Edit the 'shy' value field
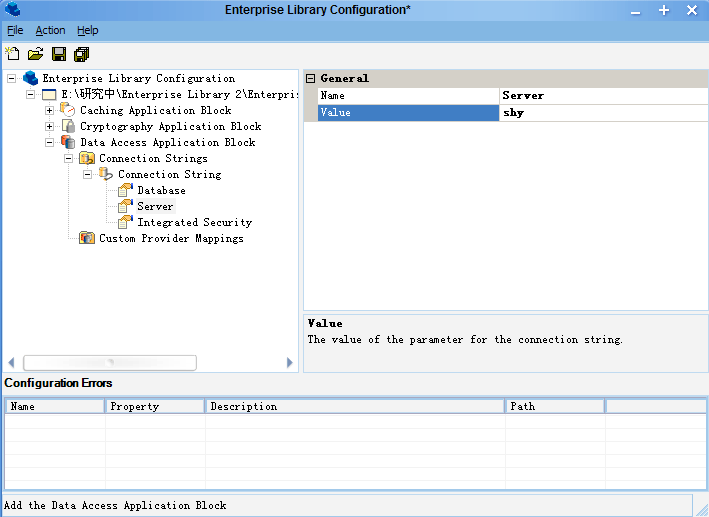Screen dimensions: 709x517 point(604,113)
